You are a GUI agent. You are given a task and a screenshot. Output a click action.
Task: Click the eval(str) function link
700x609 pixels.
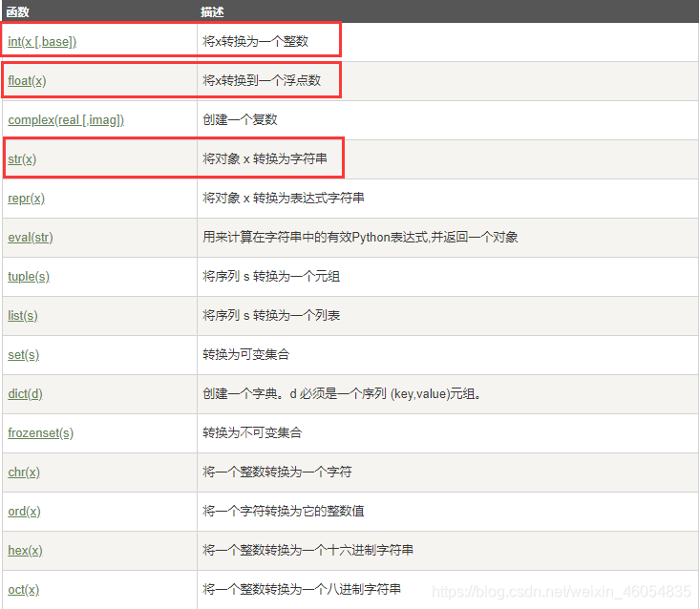[31, 238]
